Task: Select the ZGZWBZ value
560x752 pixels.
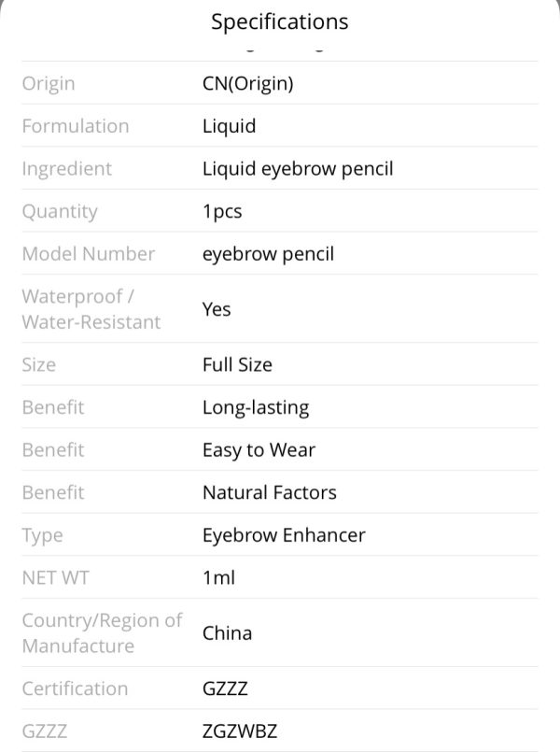Action: click(x=240, y=731)
